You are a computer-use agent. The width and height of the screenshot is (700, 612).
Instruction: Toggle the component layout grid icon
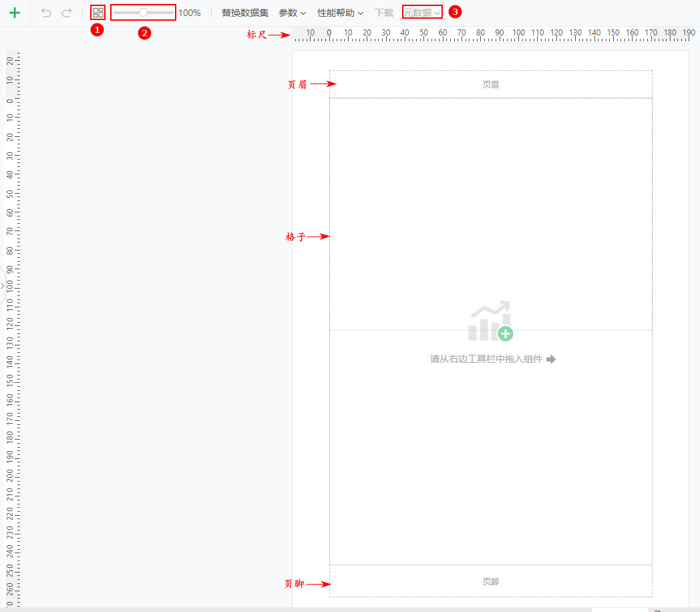pyautogui.click(x=98, y=11)
